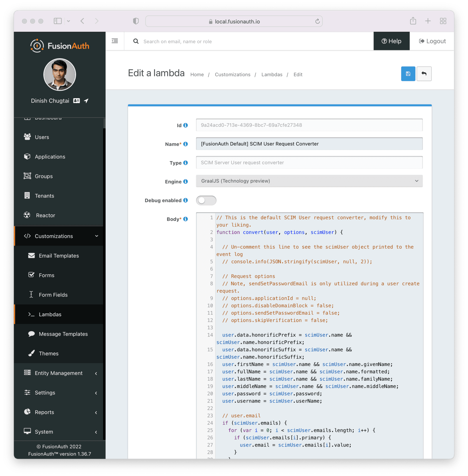Viewport: 468px width, 476px height.
Task: Expand the Entity Management menu
Action: click(x=58, y=373)
